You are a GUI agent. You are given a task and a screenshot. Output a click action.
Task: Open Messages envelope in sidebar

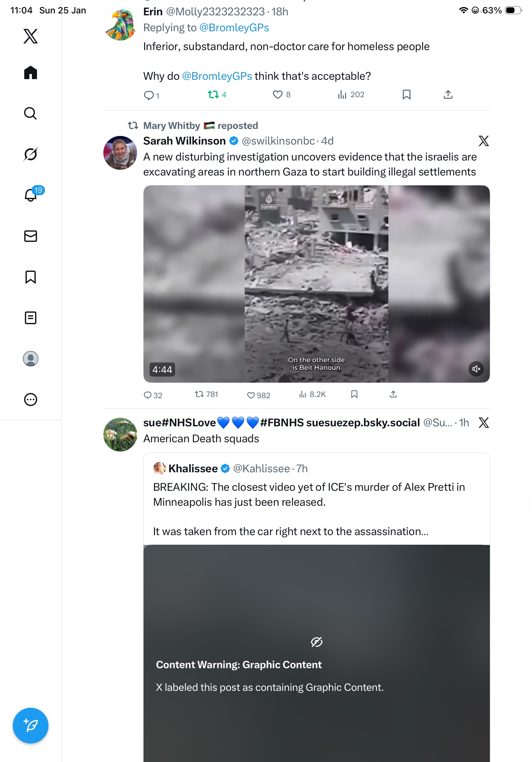coord(31,236)
